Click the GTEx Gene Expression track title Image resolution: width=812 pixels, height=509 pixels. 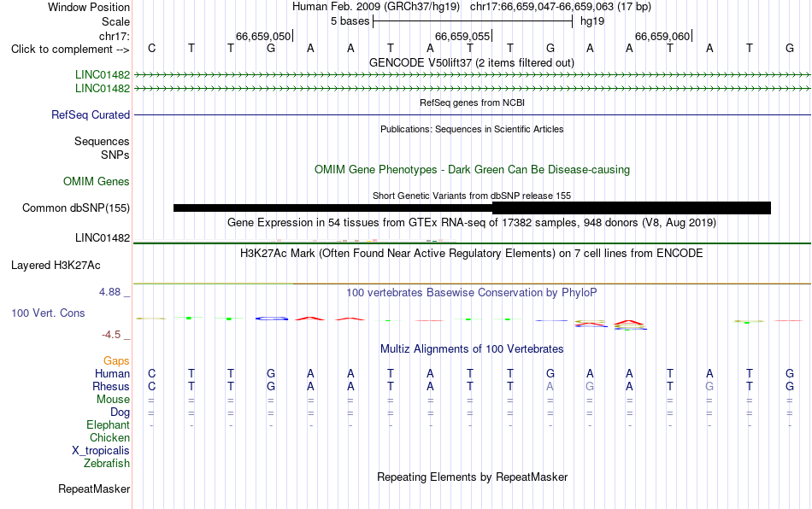[x=472, y=223]
